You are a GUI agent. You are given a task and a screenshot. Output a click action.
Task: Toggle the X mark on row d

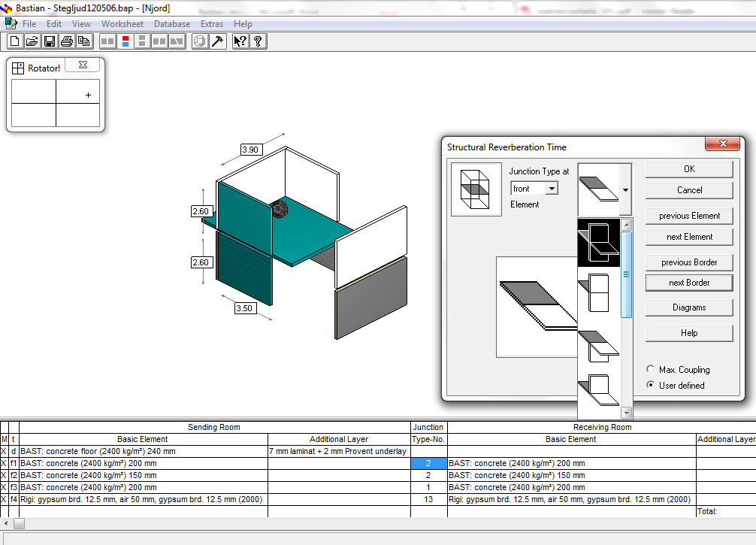click(5, 452)
